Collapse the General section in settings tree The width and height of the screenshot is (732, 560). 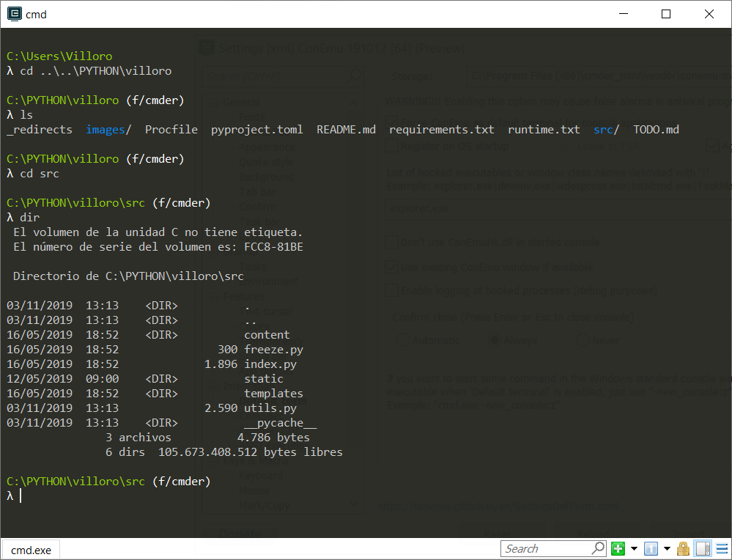[x=213, y=102]
